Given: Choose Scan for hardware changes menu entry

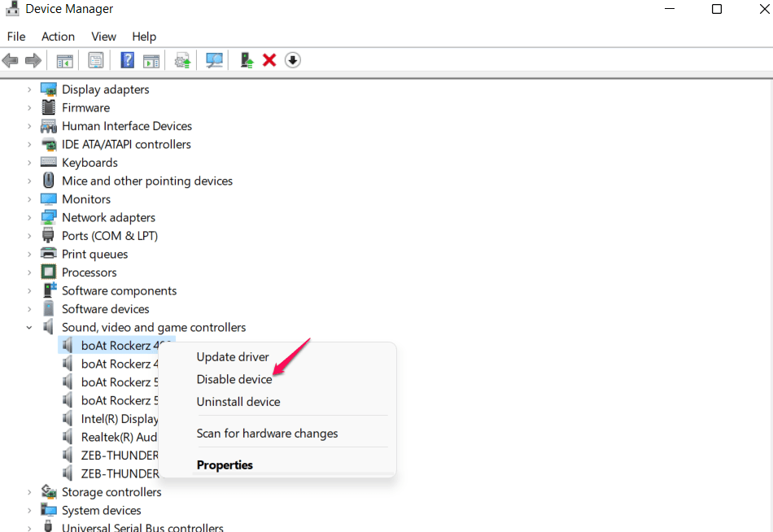Looking at the screenshot, I should click(x=277, y=434).
